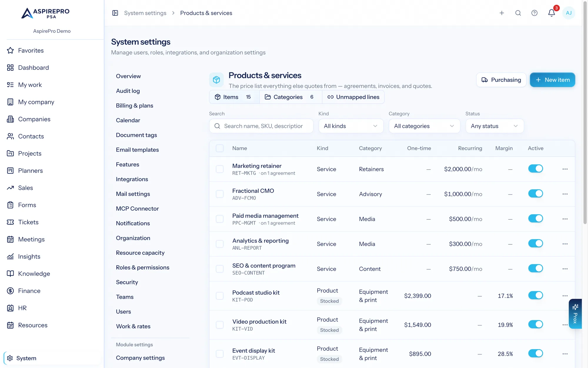Collapse sidebar using the panel toggle icon
Image resolution: width=588 pixels, height=368 pixels.
pyautogui.click(x=115, y=13)
